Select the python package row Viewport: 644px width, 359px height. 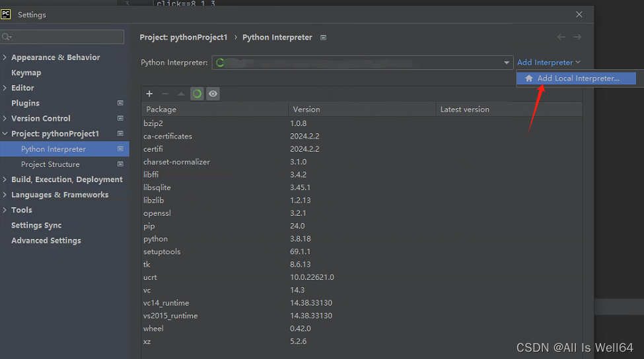(361, 239)
